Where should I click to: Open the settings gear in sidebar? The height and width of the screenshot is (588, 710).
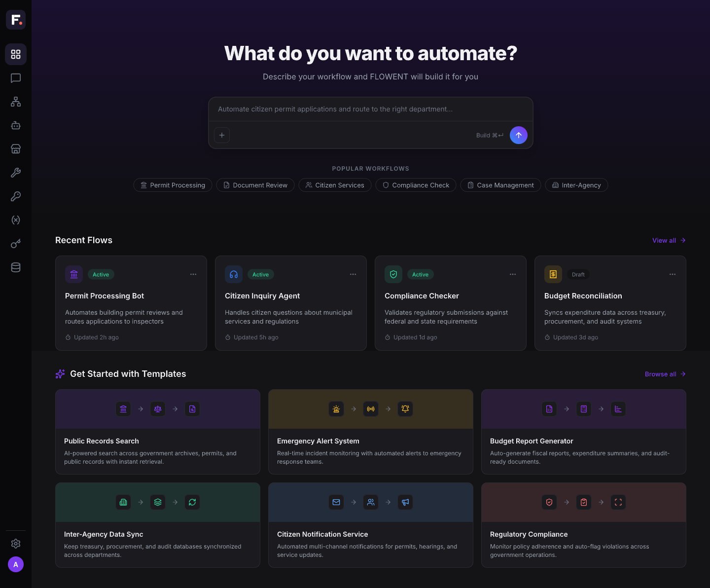click(x=16, y=544)
